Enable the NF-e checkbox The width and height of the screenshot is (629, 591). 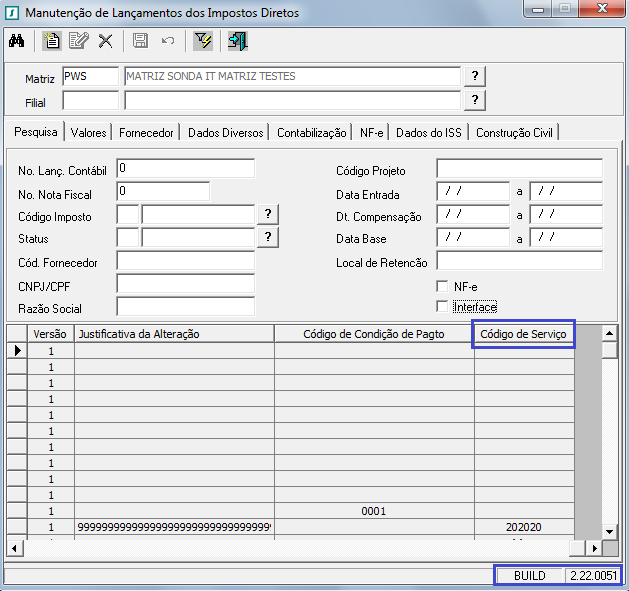442,286
